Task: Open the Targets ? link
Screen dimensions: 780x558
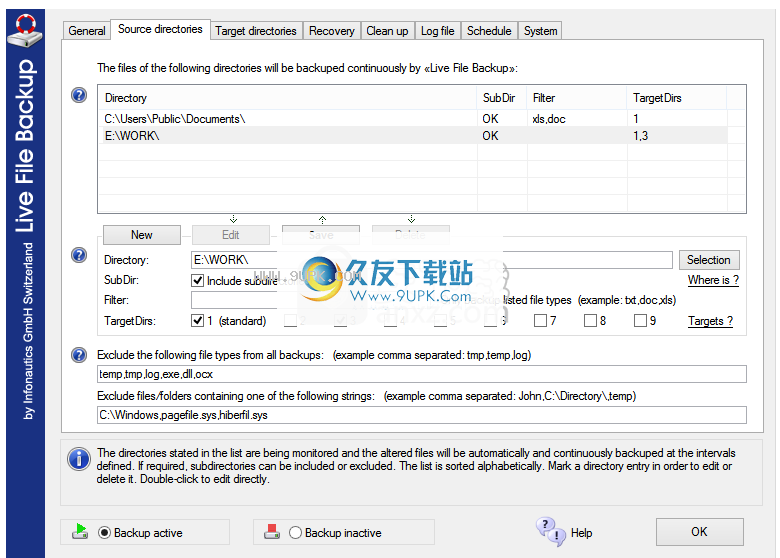Action: [x=710, y=321]
